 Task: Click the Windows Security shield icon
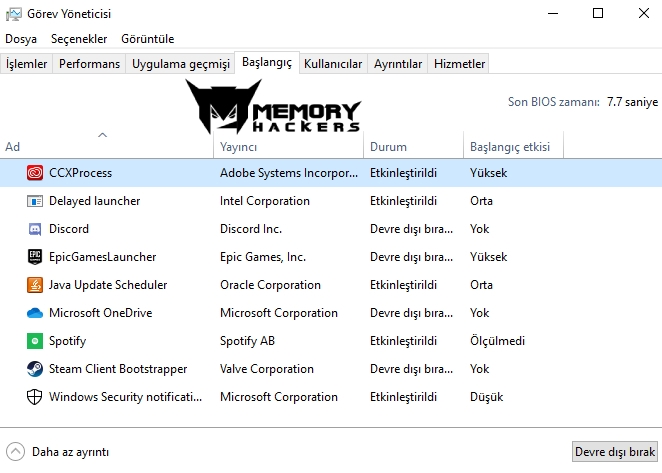coord(35,397)
